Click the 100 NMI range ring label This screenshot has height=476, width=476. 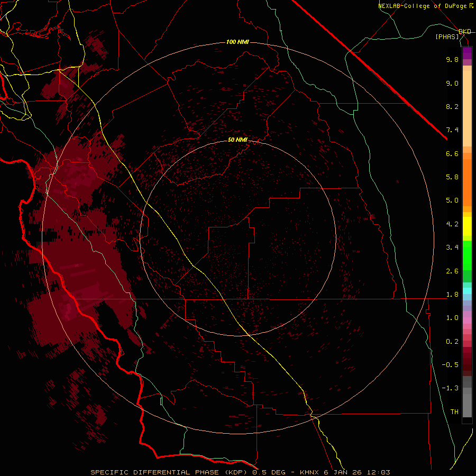coord(237,42)
